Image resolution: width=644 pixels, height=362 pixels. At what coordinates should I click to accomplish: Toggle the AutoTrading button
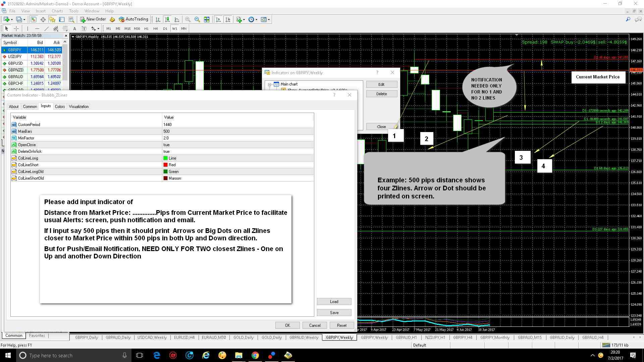(133, 19)
